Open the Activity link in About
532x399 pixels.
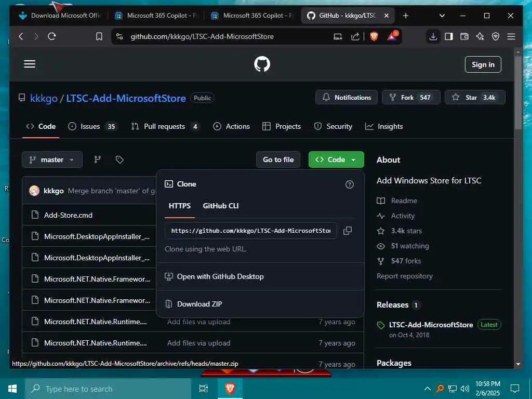tap(396, 216)
